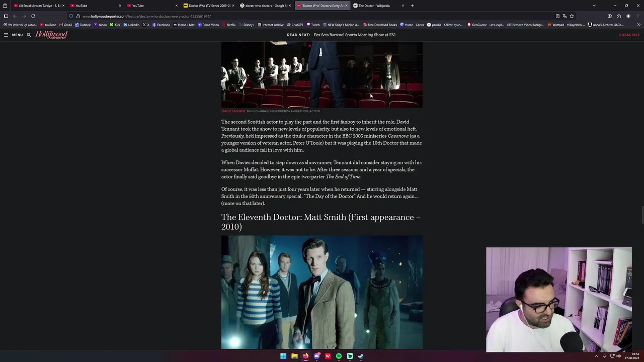Click the translate page icon

(565, 16)
